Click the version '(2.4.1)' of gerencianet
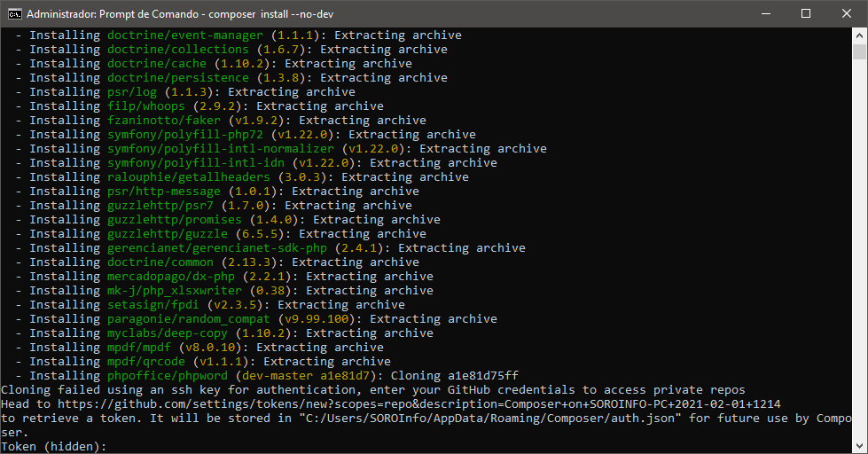The height and width of the screenshot is (454, 868). (359, 248)
